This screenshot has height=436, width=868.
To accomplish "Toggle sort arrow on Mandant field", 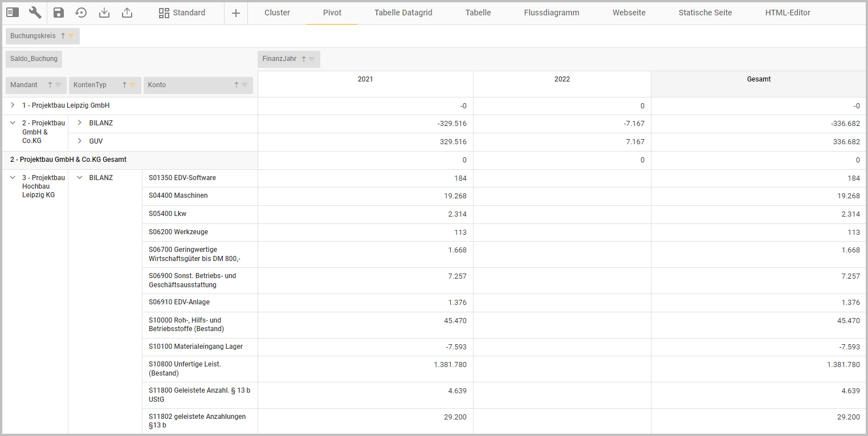I will pos(50,85).
